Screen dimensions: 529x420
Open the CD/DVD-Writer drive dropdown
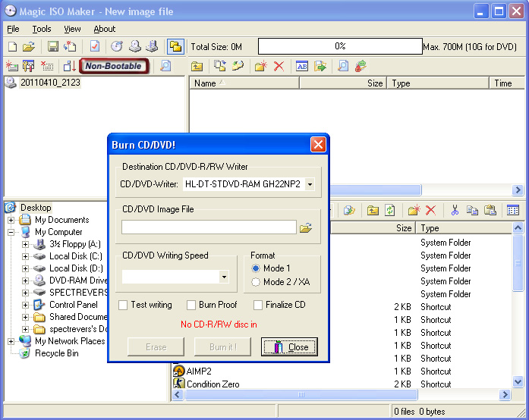pos(310,184)
